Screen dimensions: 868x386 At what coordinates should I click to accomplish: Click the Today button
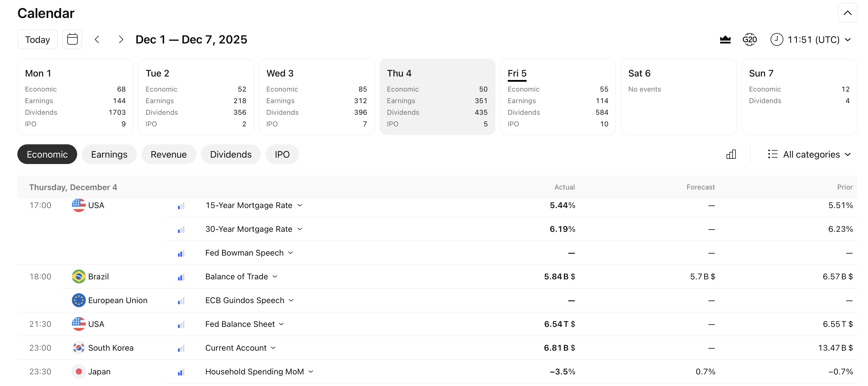click(37, 39)
